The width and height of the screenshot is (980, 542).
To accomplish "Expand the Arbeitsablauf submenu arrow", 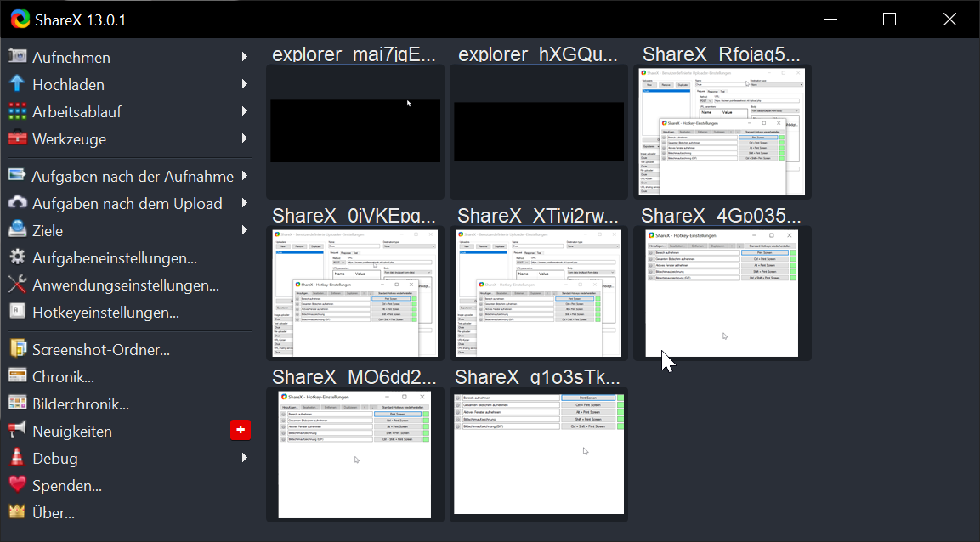I will coord(245,111).
